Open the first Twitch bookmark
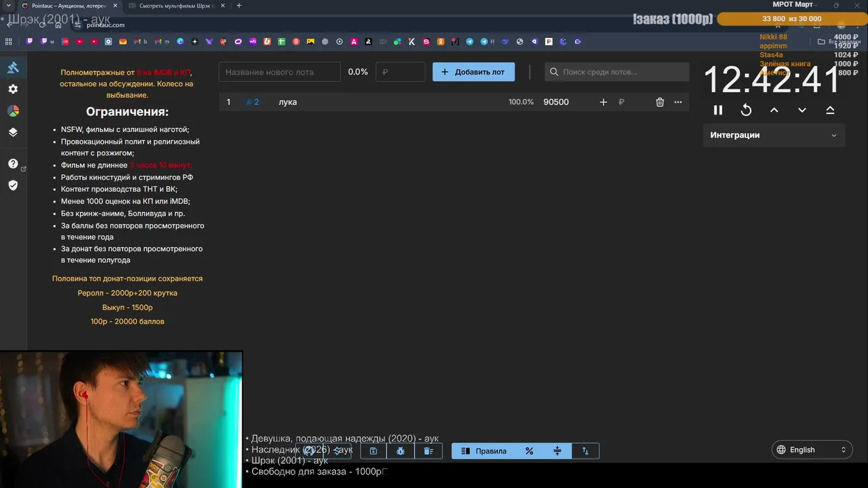Viewport: 868px width, 488px height. click(30, 41)
